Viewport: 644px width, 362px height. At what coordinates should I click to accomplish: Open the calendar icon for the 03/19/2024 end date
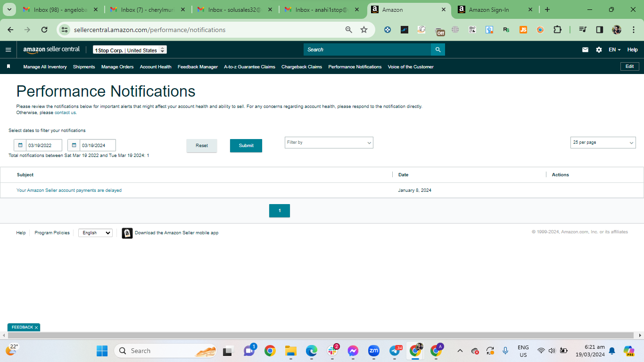point(74,145)
